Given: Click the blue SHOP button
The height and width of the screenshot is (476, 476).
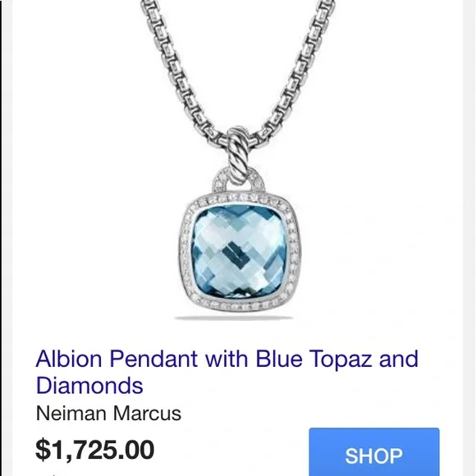Looking at the screenshot, I should pyautogui.click(x=374, y=451).
